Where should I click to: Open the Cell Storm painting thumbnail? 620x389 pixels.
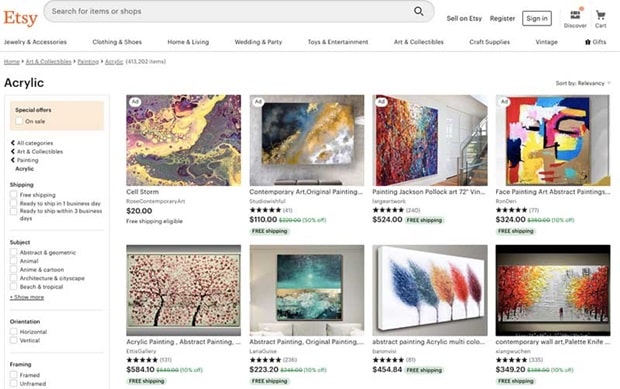[183, 140]
